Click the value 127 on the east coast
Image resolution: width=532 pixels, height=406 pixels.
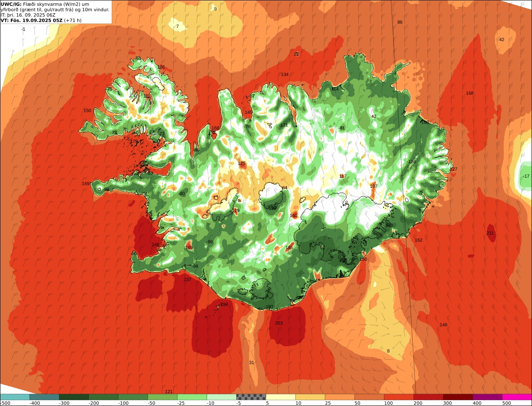[453, 169]
